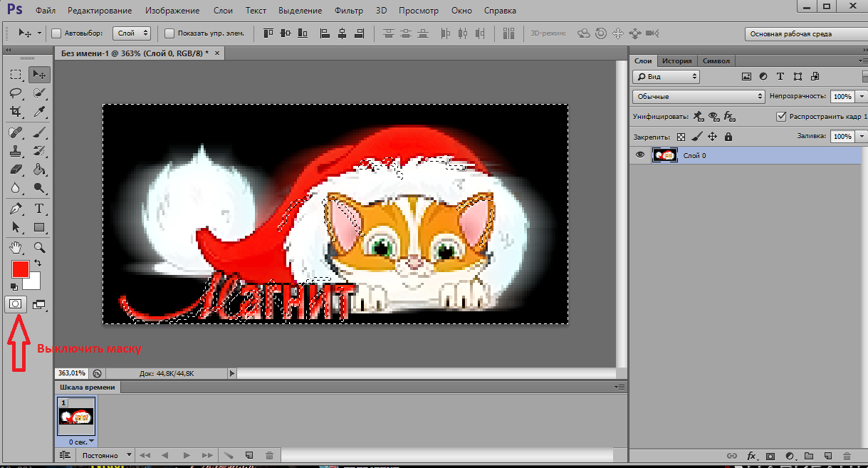
Task: Select the Lasso tool
Action: (17, 93)
